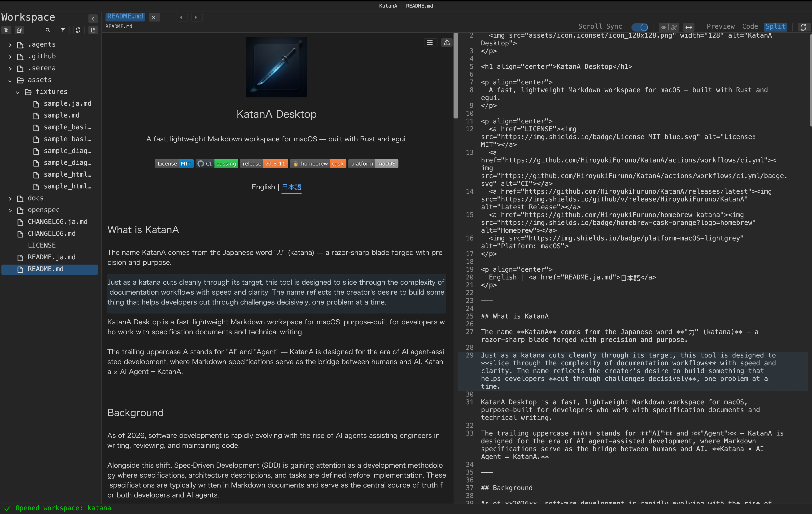Collapse the Workspace sidebar with the chevron

click(x=93, y=18)
